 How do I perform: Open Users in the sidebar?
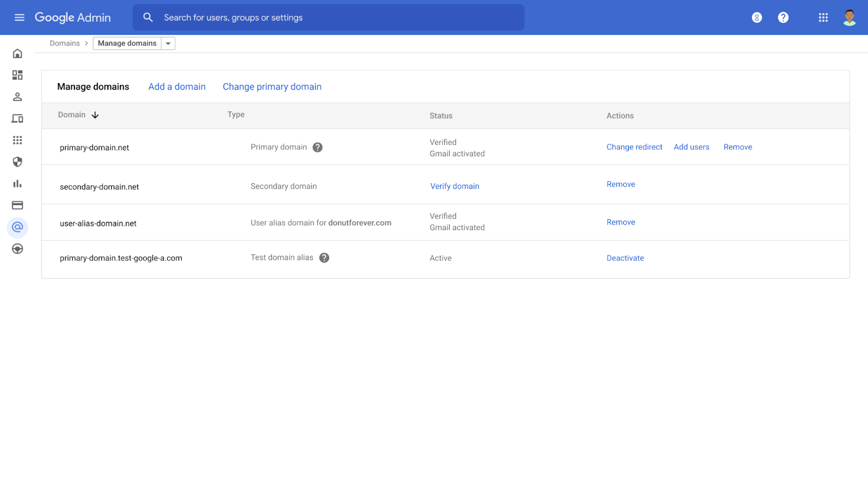tap(17, 97)
